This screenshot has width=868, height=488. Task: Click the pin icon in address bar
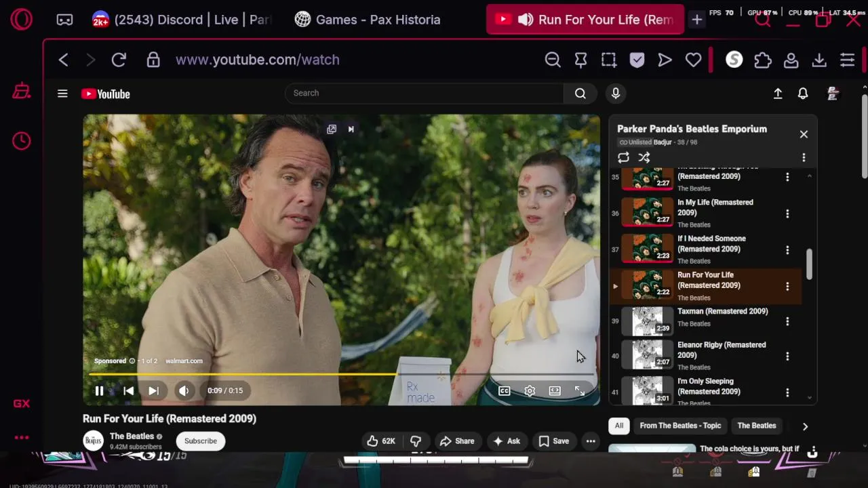[580, 60]
